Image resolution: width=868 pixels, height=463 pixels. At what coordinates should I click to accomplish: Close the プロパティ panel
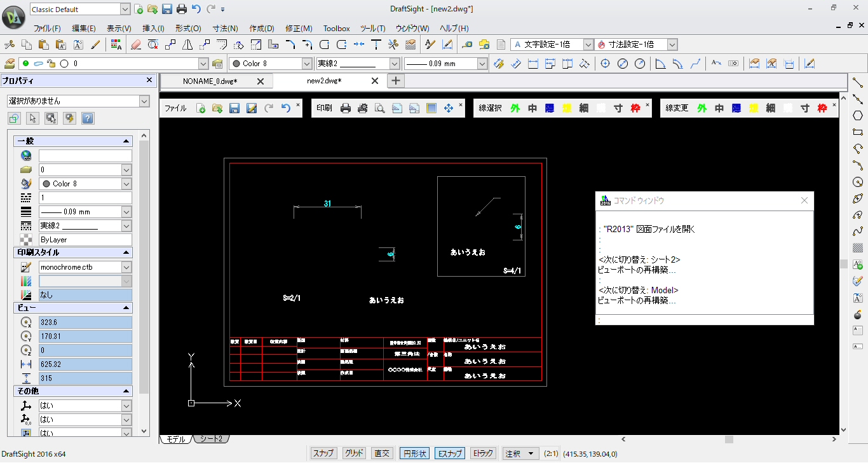point(149,80)
